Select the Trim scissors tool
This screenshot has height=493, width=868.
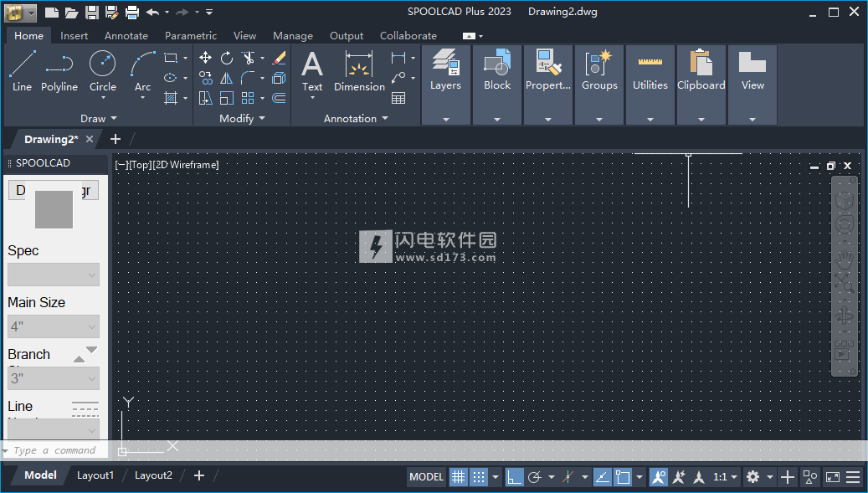[x=248, y=58]
